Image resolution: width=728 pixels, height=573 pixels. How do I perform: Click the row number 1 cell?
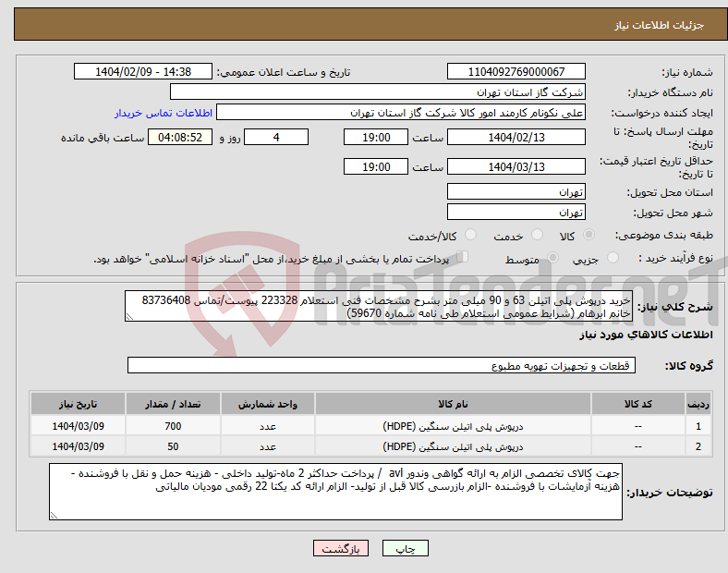pos(698,426)
